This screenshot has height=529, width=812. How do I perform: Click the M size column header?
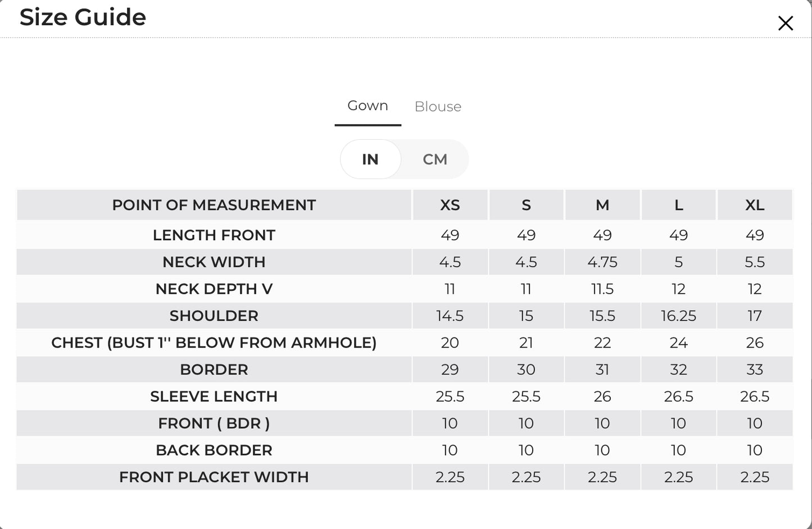(602, 205)
